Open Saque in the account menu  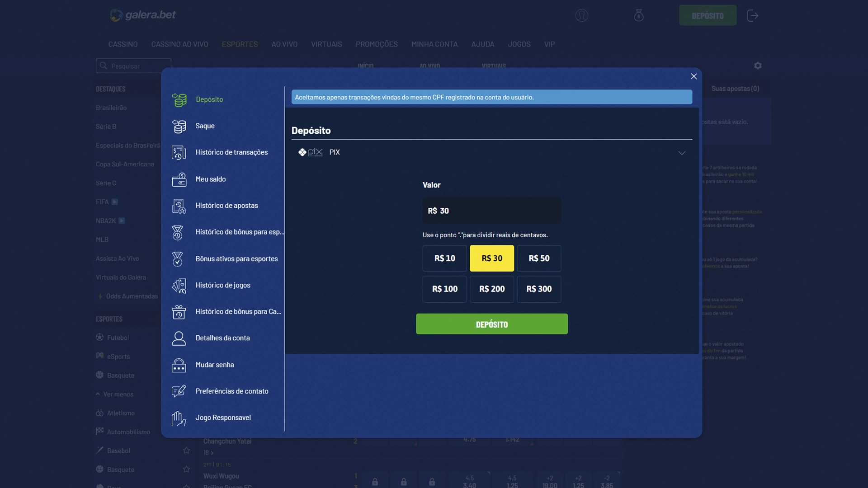tap(205, 126)
